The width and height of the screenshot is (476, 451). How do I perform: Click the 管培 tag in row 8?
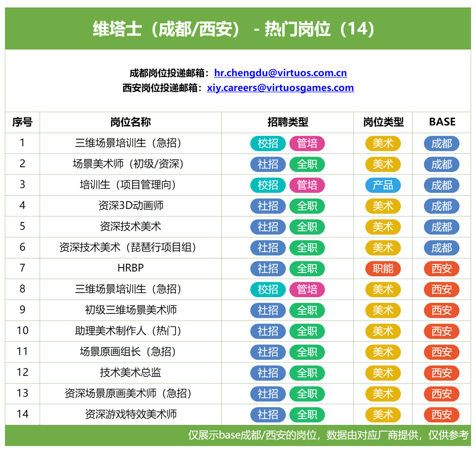(x=307, y=290)
